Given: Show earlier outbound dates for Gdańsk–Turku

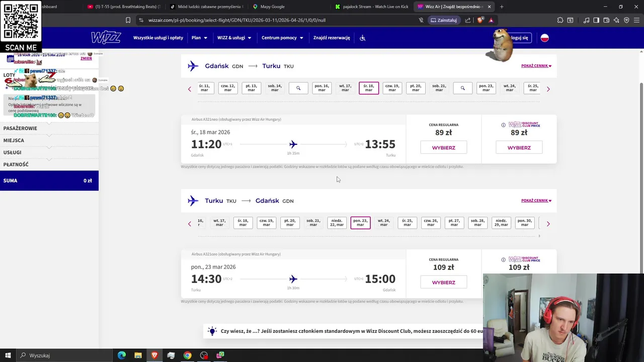Looking at the screenshot, I should [x=190, y=89].
